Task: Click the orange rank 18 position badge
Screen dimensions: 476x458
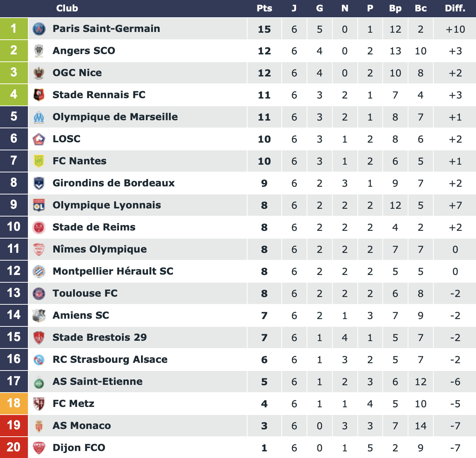Action: click(x=14, y=403)
